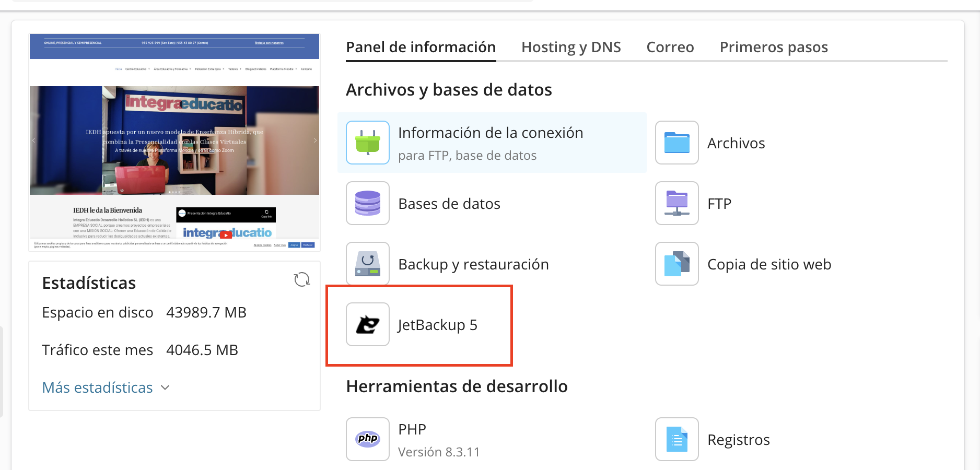Open the Registros logs icon
The image size is (980, 470).
(x=677, y=439)
